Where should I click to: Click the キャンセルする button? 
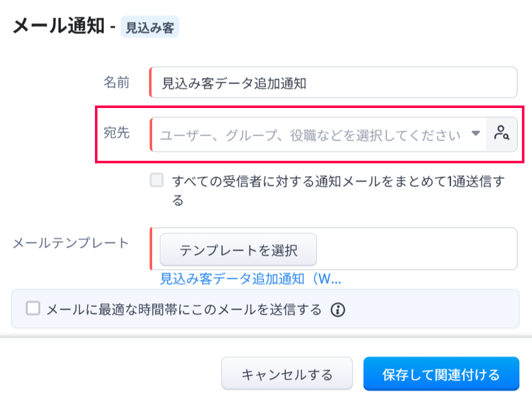point(286,375)
